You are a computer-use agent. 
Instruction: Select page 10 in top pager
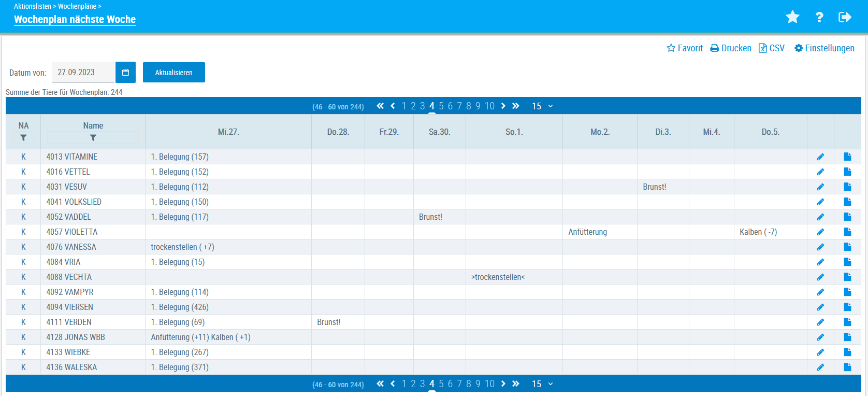[489, 106]
